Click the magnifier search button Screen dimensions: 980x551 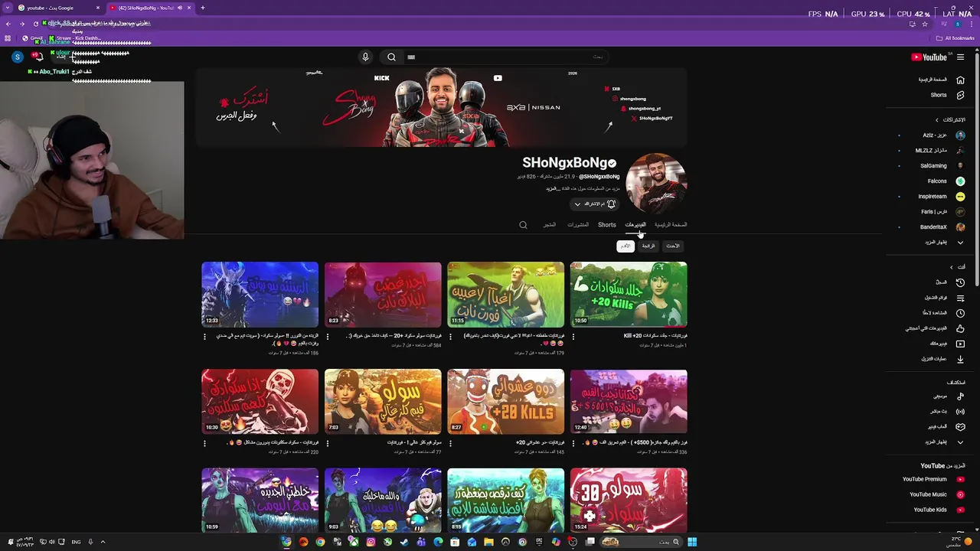click(x=391, y=57)
